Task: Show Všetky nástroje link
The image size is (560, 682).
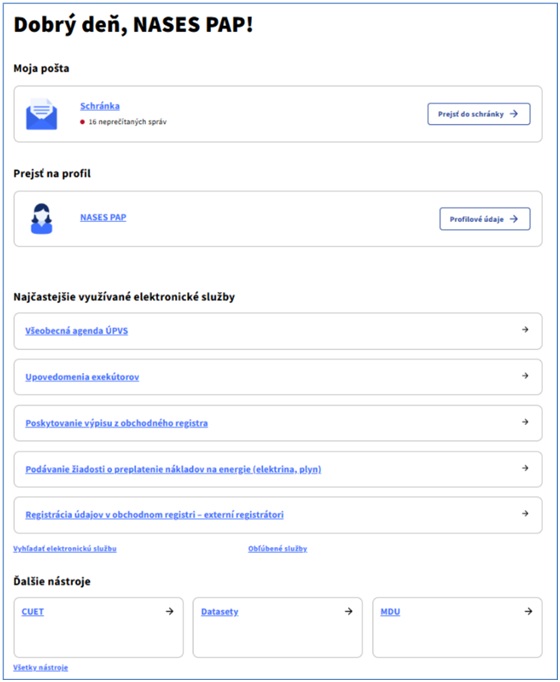Action: [x=40, y=667]
